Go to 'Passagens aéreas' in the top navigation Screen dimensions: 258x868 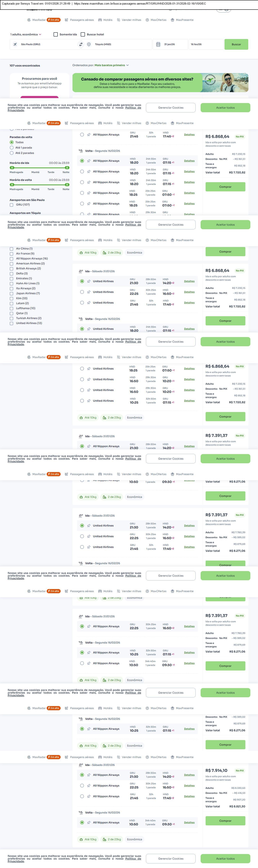[82, 20]
